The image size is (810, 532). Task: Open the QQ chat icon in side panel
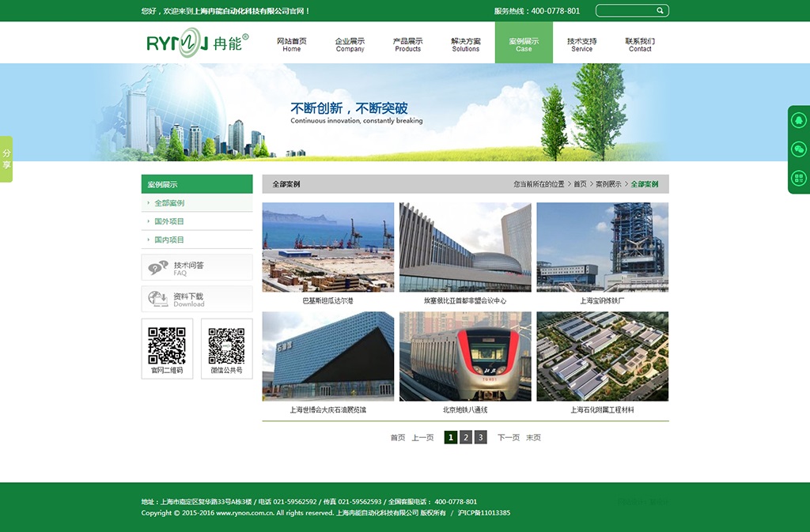(799, 120)
